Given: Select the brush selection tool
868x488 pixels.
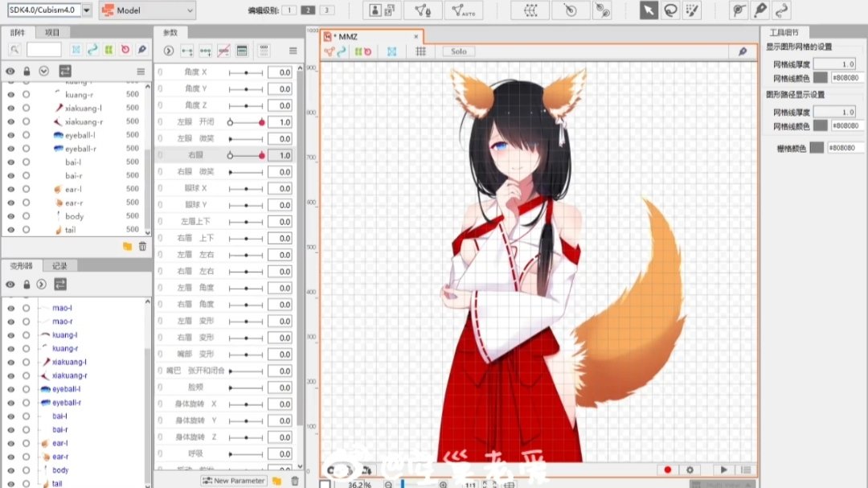Looking at the screenshot, I should (x=692, y=10).
